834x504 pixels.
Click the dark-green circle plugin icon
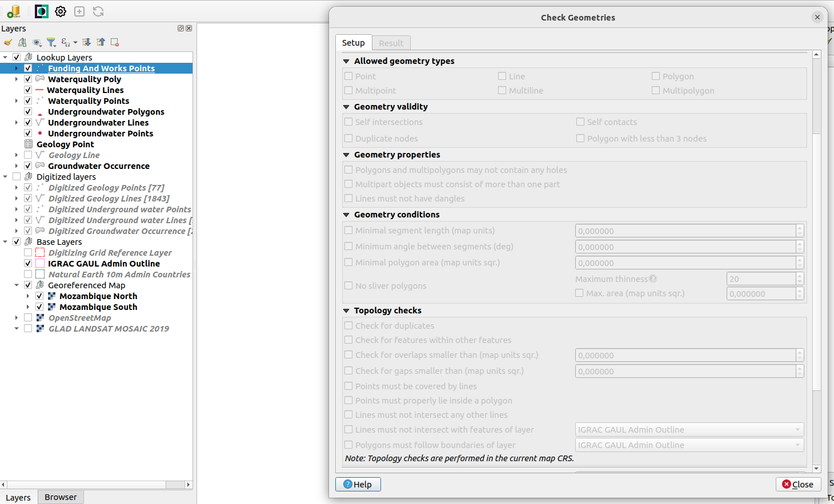click(x=42, y=11)
